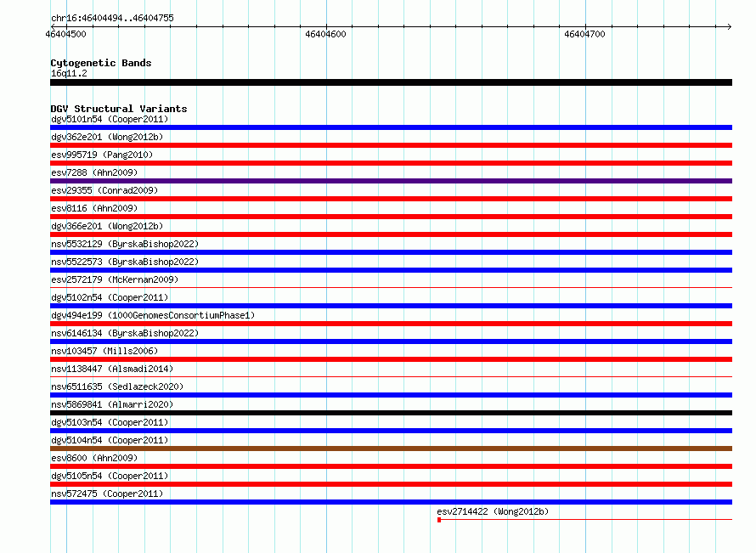Click the red bar under dgv494e199
The image size is (756, 553).
(x=391, y=324)
